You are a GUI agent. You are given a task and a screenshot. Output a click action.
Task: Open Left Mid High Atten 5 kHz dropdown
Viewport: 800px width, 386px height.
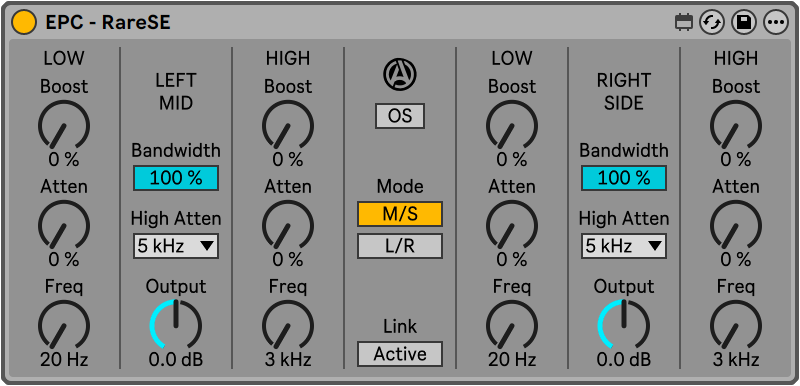(176, 246)
